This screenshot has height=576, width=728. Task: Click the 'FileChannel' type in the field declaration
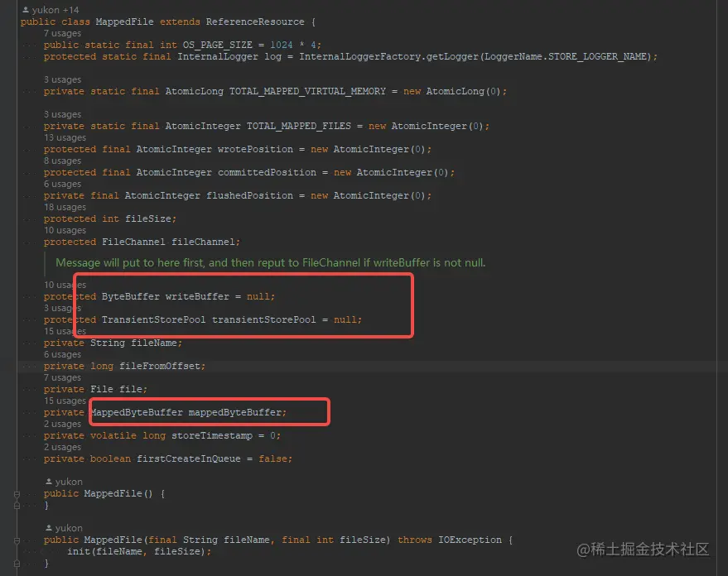pos(133,242)
